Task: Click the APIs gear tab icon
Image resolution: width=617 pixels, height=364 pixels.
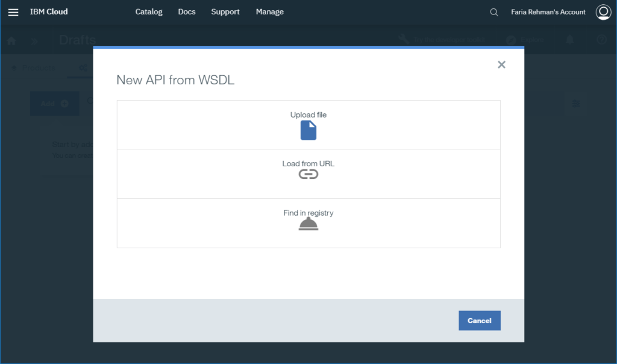Action: tap(82, 67)
